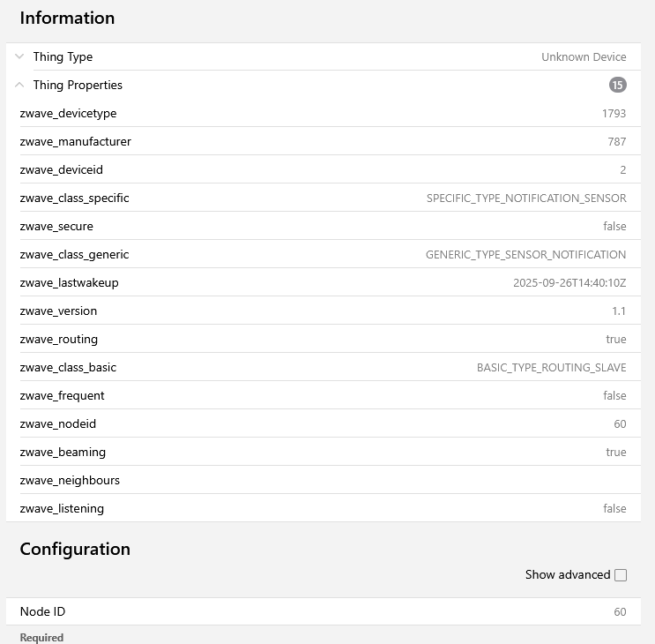Select the Thing Properties row label
Image resolution: width=655 pixels, height=644 pixels.
coord(78,85)
